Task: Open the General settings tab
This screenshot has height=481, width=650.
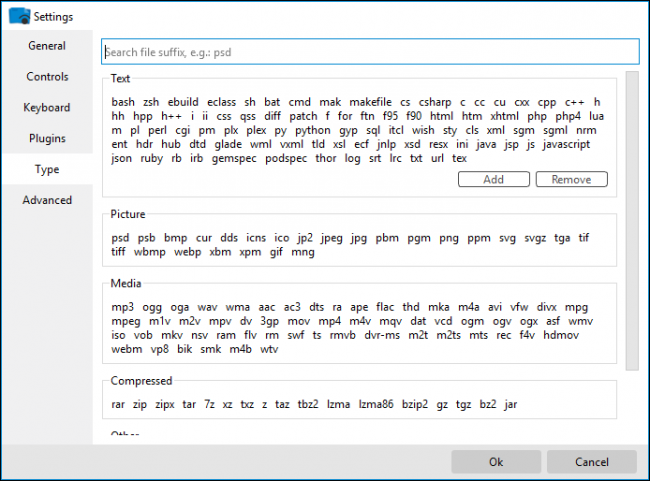Action: pos(47,46)
